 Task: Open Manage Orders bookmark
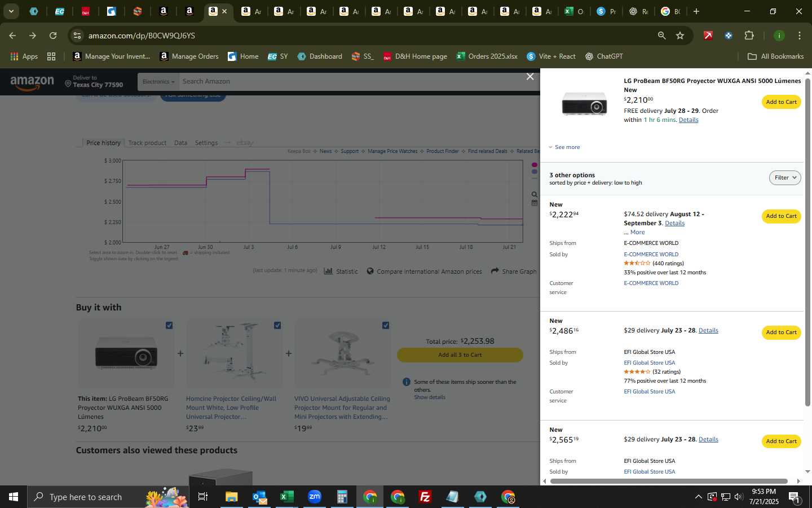click(189, 56)
